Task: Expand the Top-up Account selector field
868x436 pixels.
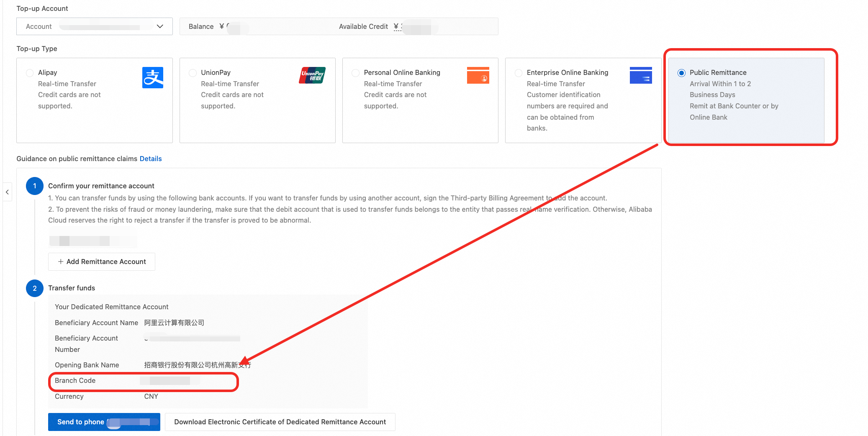Action: 95,26
